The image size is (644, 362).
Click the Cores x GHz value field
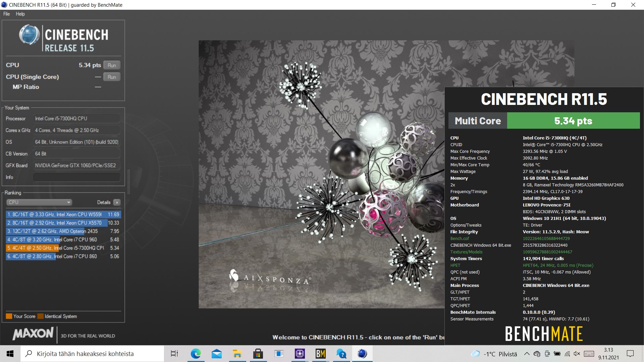pyautogui.click(x=76, y=130)
